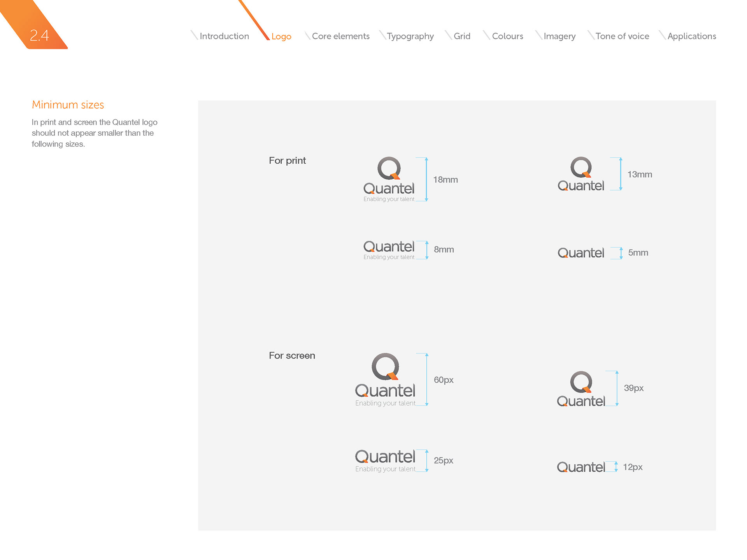Viewport: 747px width, 560px height.
Task: Select the 13mm print logo
Action: [581, 174]
